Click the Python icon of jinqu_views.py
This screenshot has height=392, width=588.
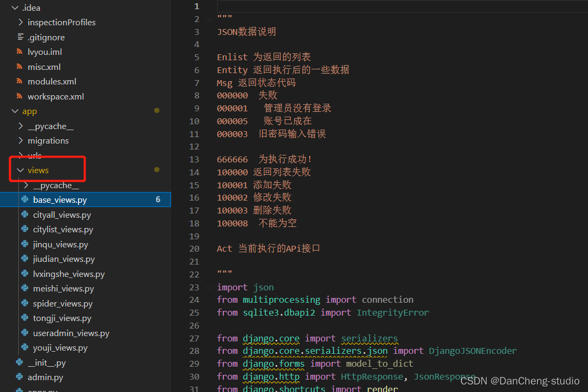tap(25, 244)
